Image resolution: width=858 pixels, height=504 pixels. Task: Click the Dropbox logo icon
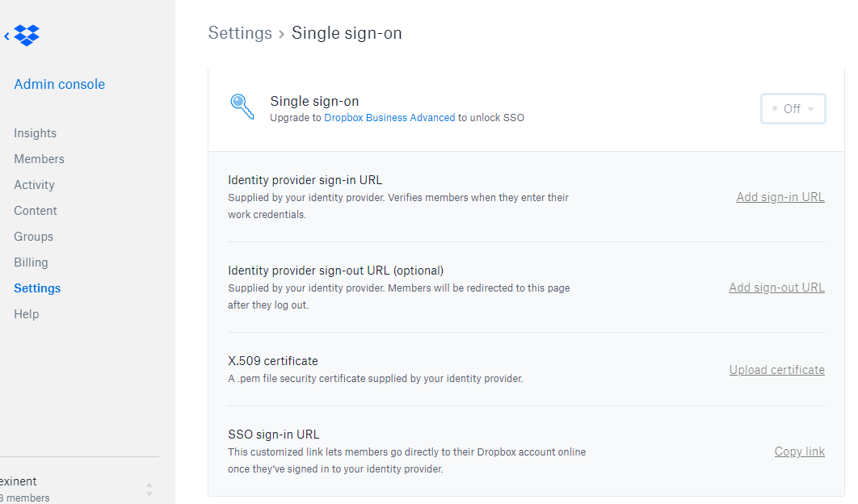[x=27, y=36]
